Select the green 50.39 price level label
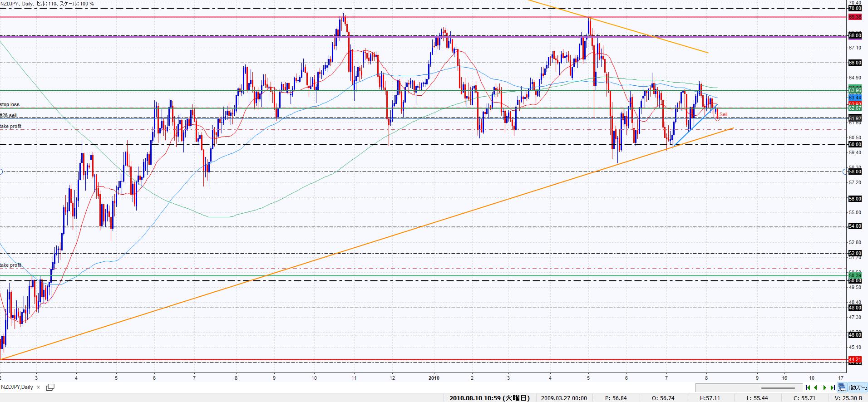 (x=854, y=275)
